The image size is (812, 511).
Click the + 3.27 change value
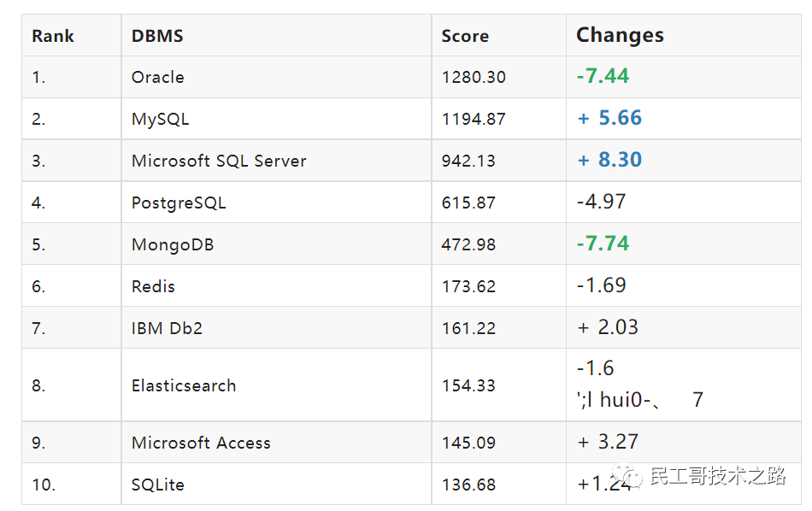coord(608,442)
